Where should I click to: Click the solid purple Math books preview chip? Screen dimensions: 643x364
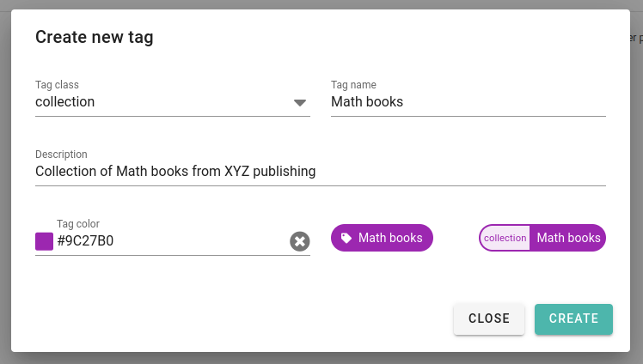(382, 238)
